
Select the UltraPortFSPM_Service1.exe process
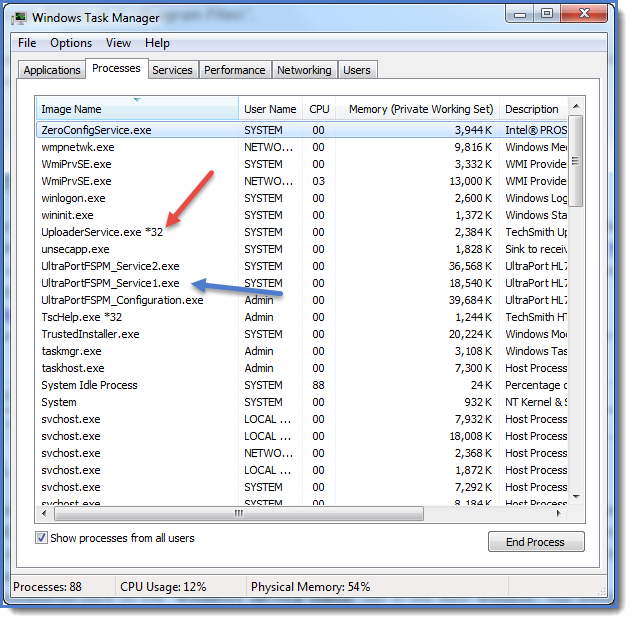110,283
